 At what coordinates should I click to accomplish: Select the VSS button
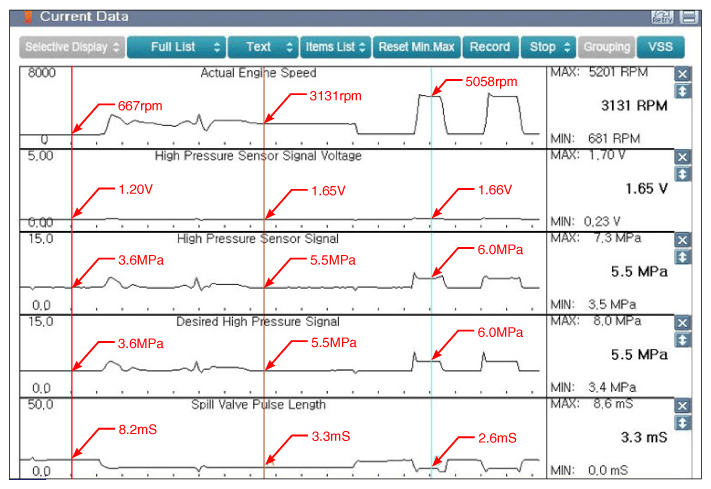pyautogui.click(x=660, y=47)
